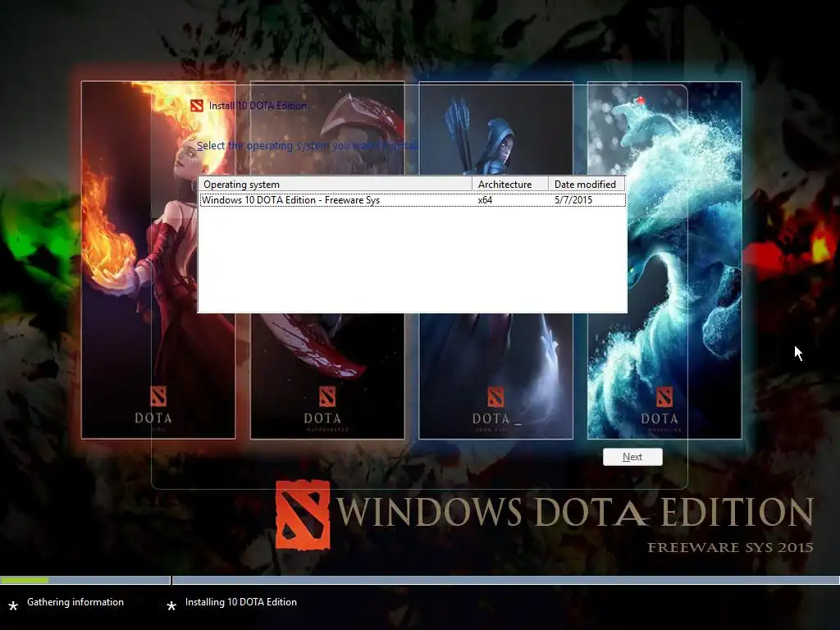The width and height of the screenshot is (840, 630).
Task: Click the asterisk next to Installing 10 DOTA Edition
Action: point(171,606)
